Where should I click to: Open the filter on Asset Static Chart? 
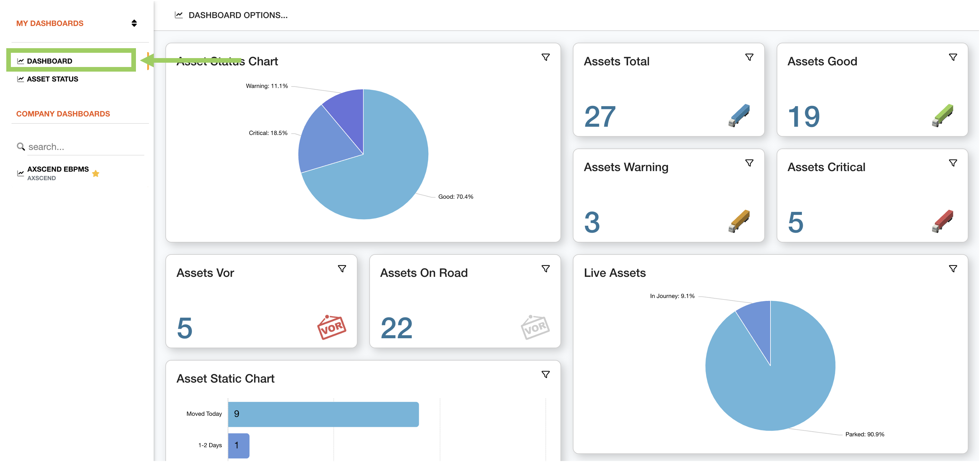tap(545, 374)
